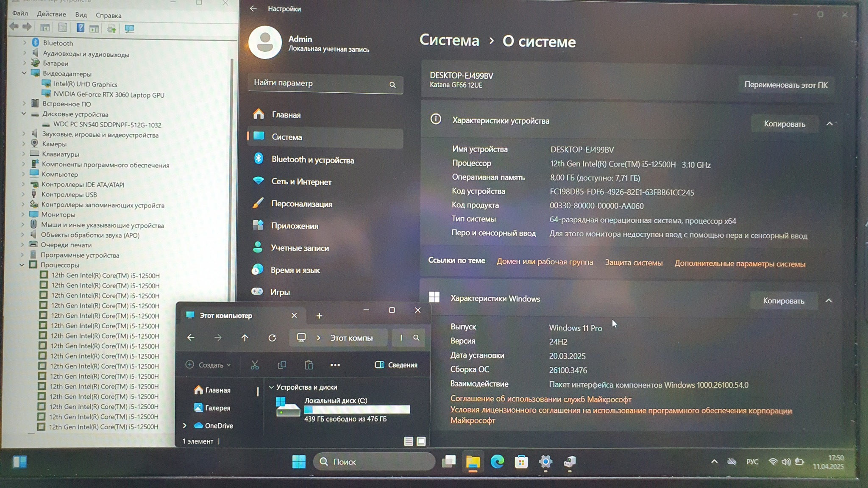The width and height of the screenshot is (868, 488).
Task: Click the Переименовать этот ПК button
Action: tap(786, 85)
